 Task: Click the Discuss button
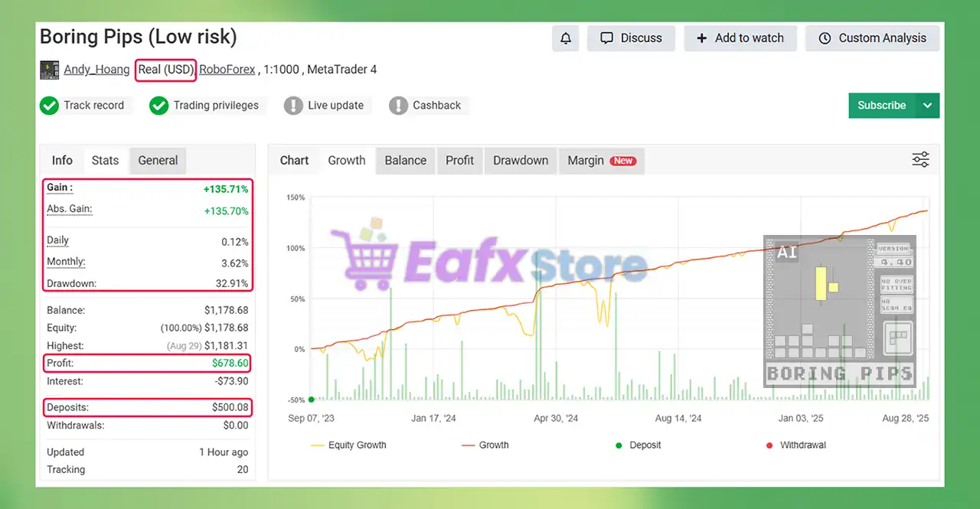click(x=631, y=38)
